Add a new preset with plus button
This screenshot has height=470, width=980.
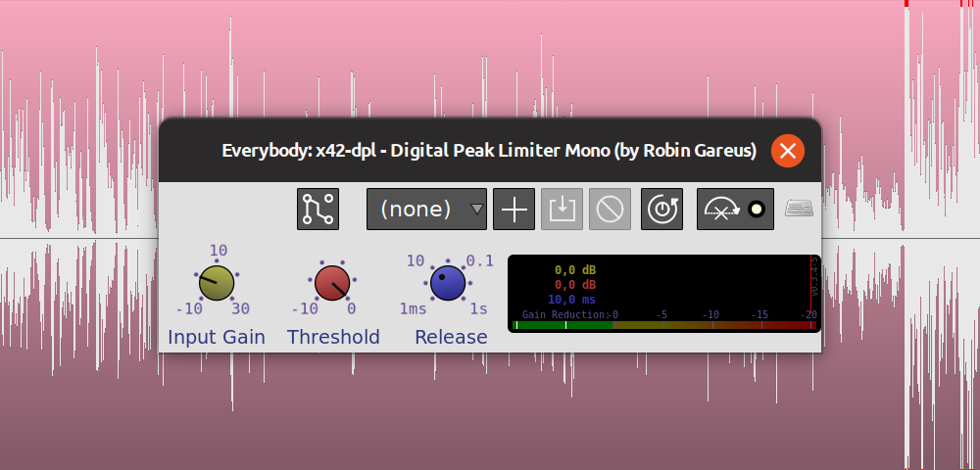(x=514, y=210)
